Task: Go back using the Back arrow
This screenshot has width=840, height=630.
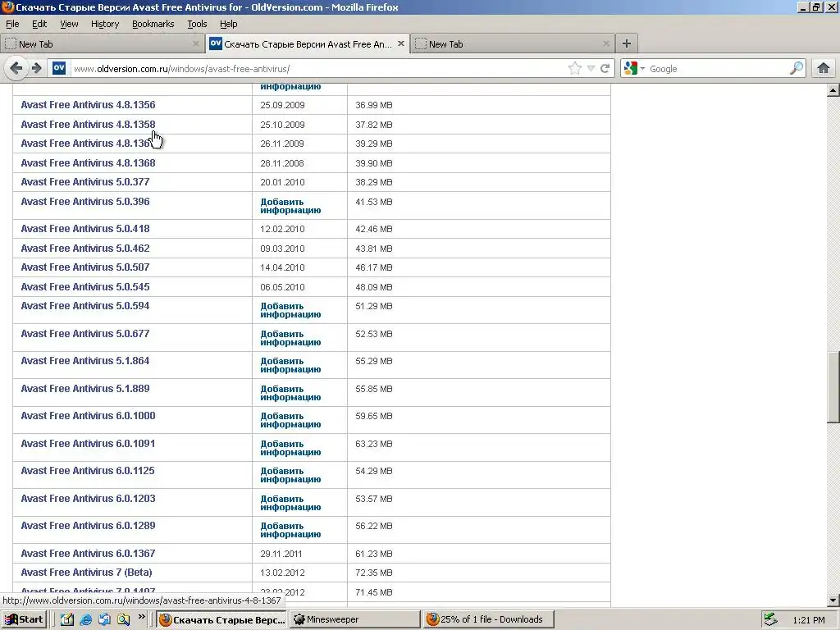Action: point(16,69)
